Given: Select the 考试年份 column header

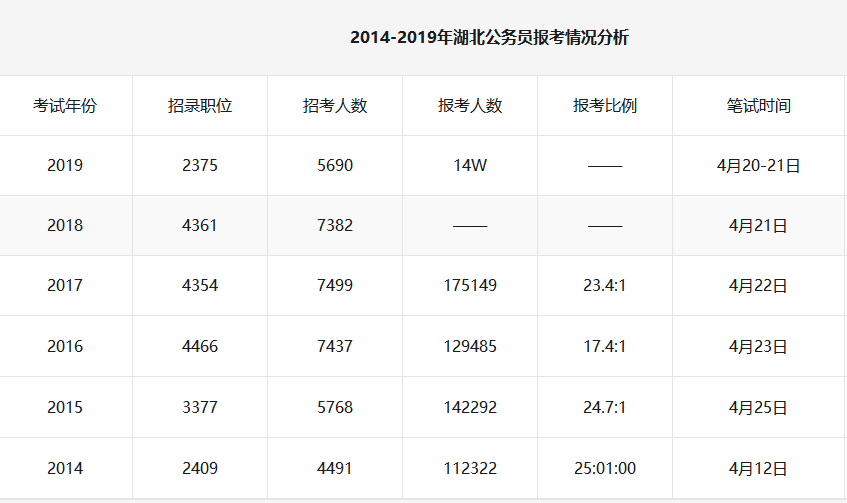Looking at the screenshot, I should 65,105.
